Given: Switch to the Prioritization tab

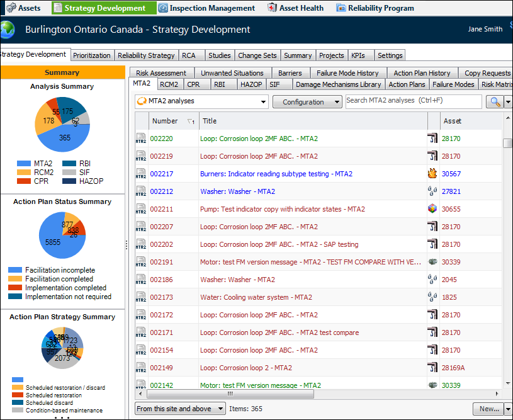Looking at the screenshot, I should point(92,55).
